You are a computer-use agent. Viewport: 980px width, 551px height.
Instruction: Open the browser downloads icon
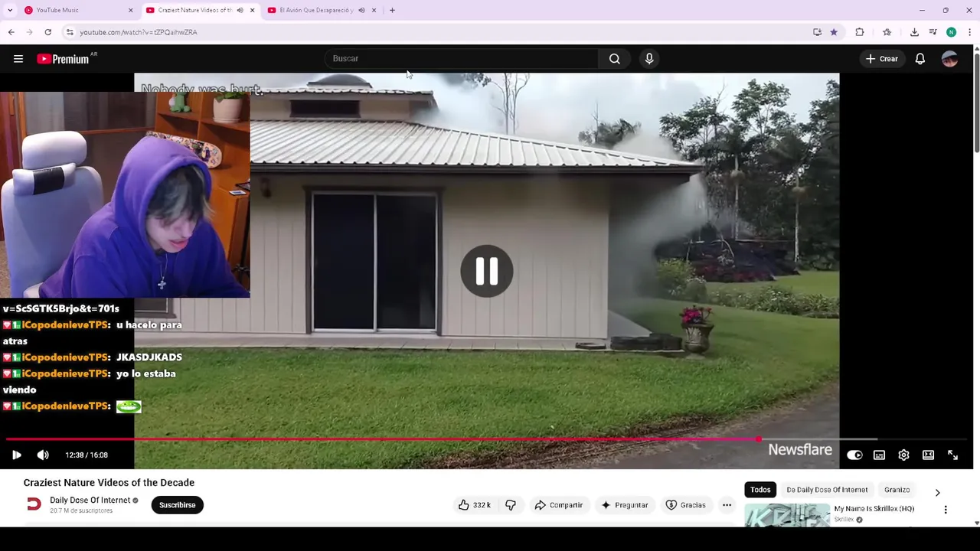point(914,32)
